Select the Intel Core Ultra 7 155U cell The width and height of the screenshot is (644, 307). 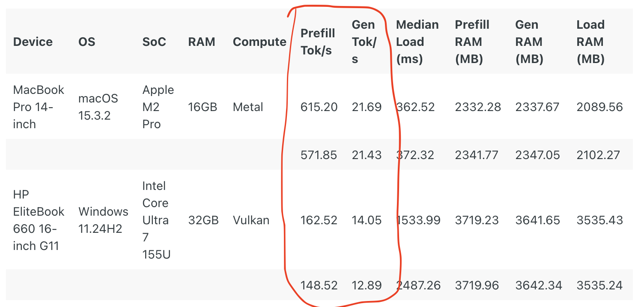click(x=156, y=220)
